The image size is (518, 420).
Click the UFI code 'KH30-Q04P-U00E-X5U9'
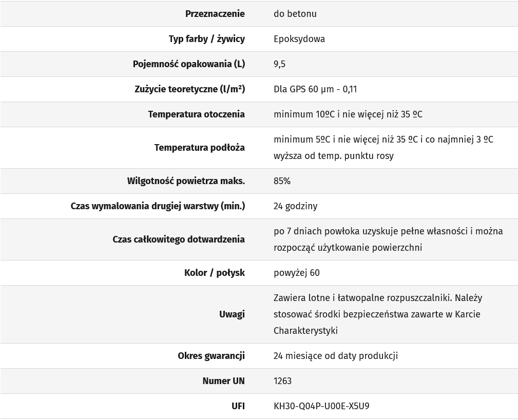coord(321,406)
